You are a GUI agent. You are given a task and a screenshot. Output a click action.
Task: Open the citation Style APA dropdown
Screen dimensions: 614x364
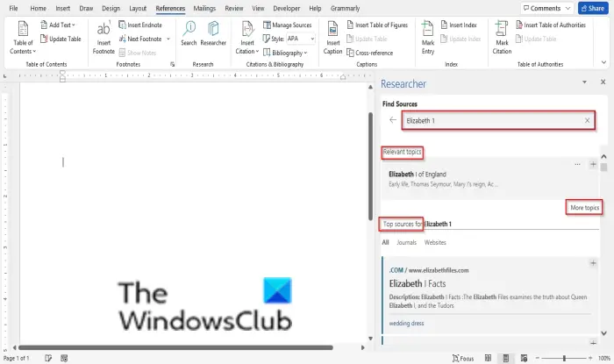pyautogui.click(x=301, y=39)
